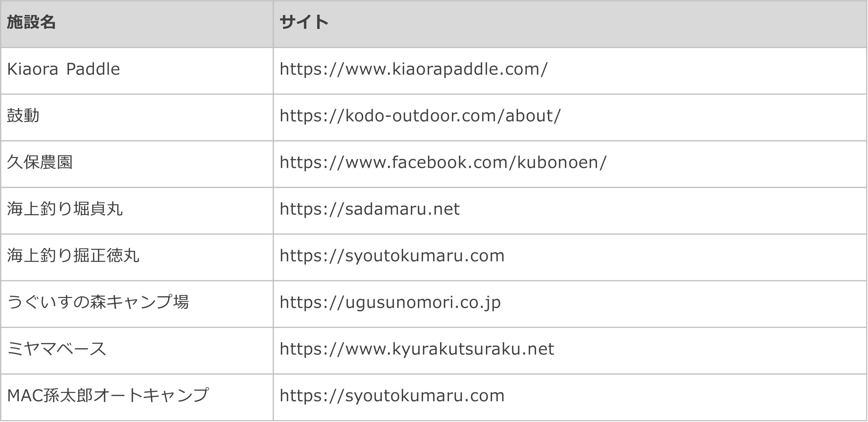Select the MAC孫太郎オートキャンプ cell
This screenshot has height=422, width=868.
pos(137,397)
